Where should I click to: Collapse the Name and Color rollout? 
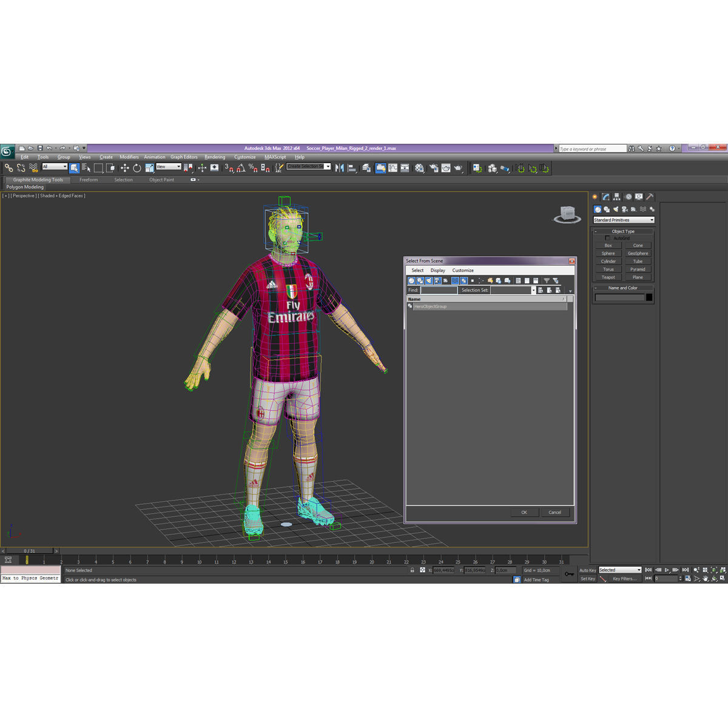pos(623,288)
